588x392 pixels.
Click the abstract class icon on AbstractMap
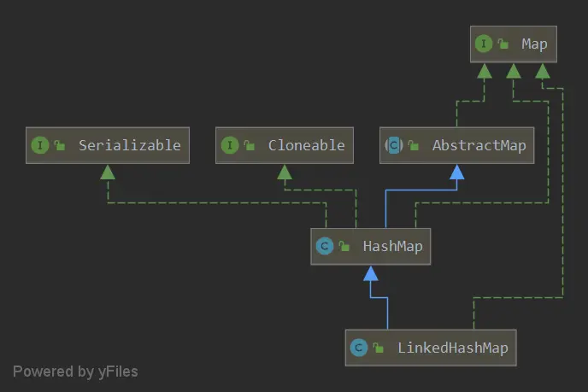pos(394,145)
